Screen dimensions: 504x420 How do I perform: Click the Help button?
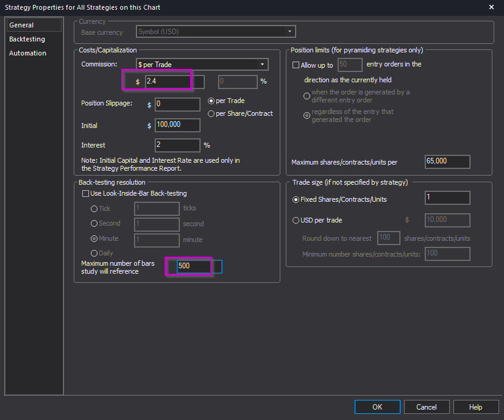[x=475, y=407]
